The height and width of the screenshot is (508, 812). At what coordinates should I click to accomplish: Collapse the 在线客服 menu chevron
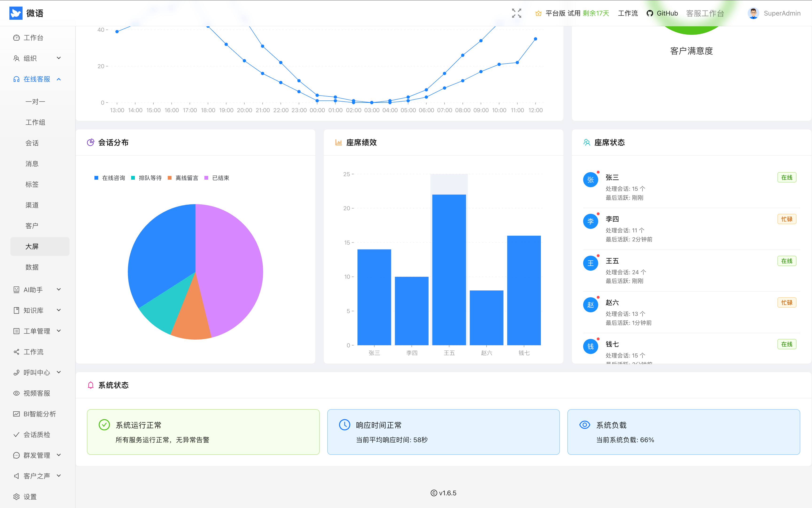[x=59, y=79]
